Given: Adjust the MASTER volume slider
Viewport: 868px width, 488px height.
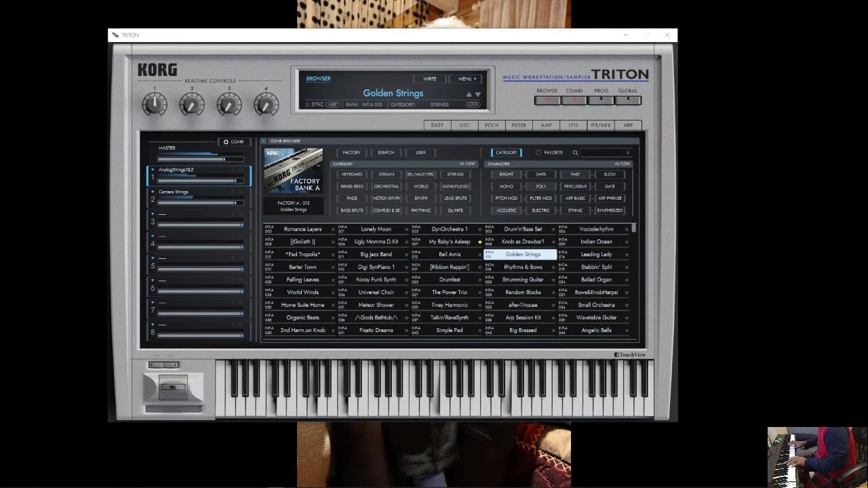Looking at the screenshot, I should [x=200, y=159].
